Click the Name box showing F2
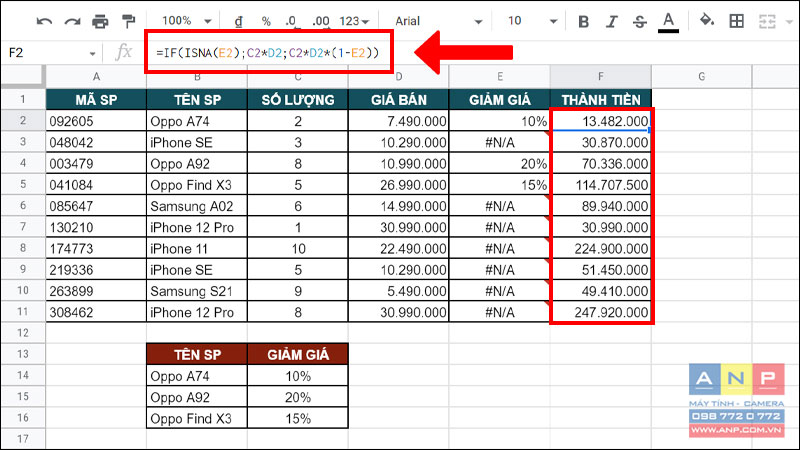 coord(43,53)
